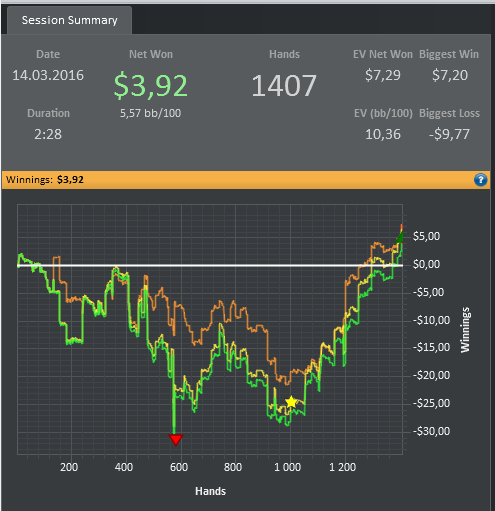Select the Hands count 1407

284,86
